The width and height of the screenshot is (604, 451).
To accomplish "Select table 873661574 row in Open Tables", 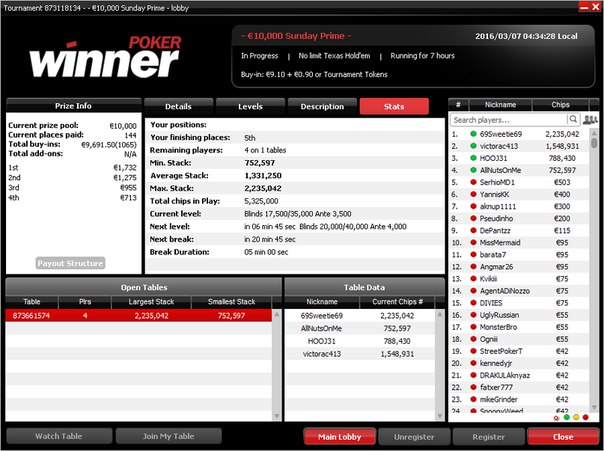I will tap(139, 316).
